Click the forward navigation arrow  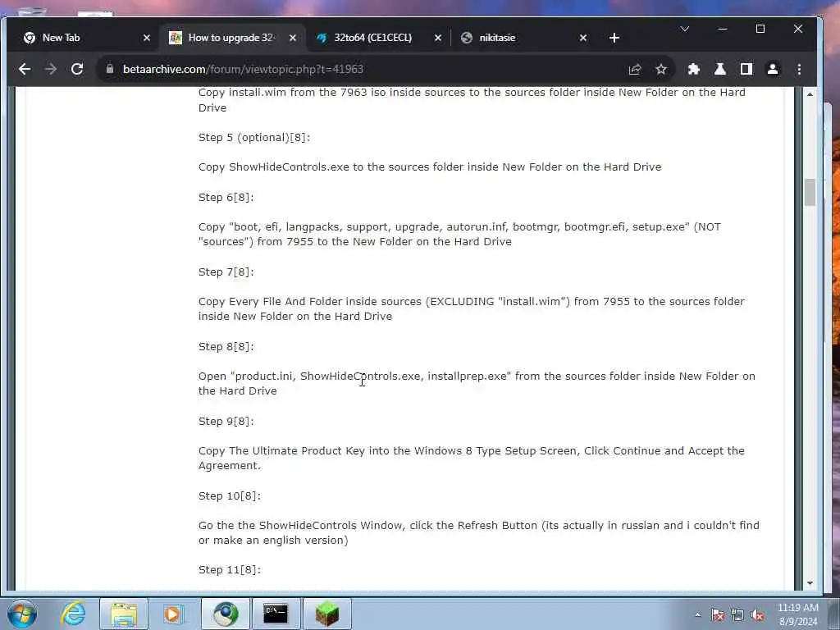coord(51,69)
